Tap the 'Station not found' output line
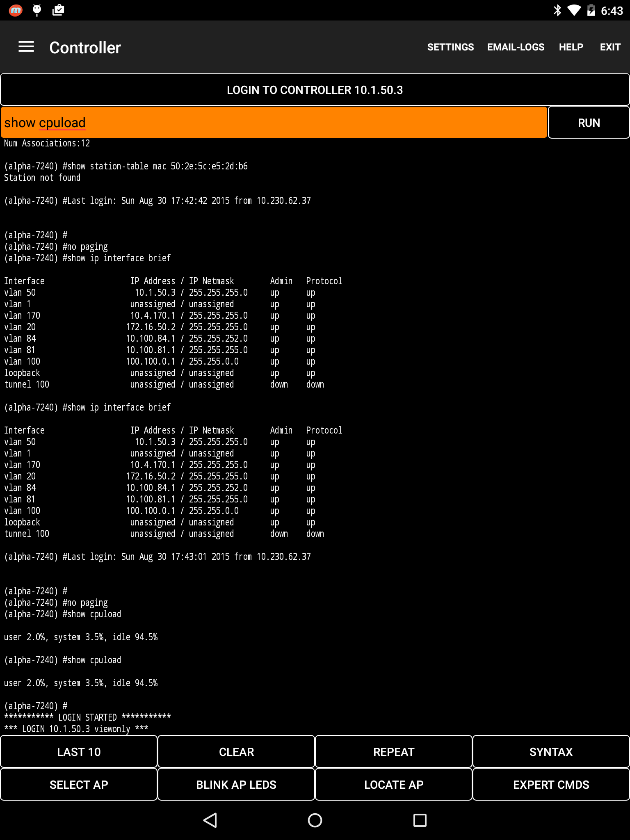 click(x=42, y=178)
